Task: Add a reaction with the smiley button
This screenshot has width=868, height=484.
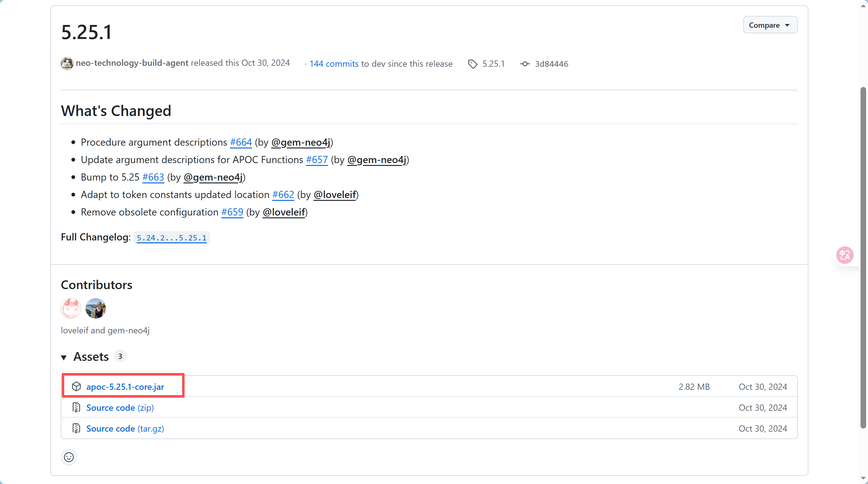Action: coord(69,457)
